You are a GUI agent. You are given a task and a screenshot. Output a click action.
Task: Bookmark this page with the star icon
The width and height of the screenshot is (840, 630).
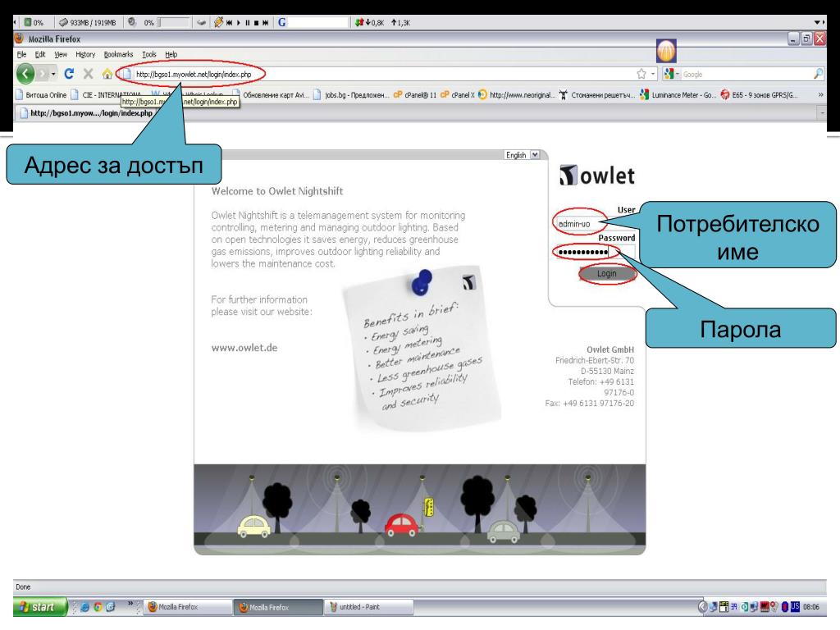pyautogui.click(x=641, y=74)
